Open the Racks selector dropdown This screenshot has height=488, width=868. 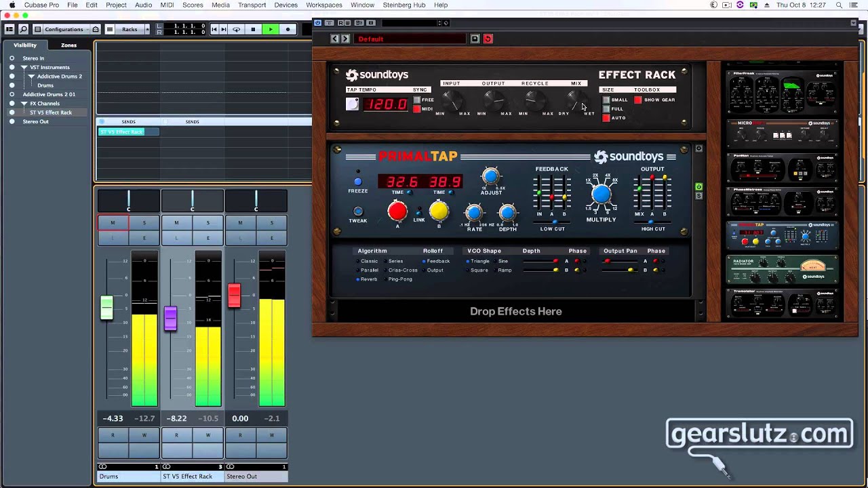coord(129,29)
